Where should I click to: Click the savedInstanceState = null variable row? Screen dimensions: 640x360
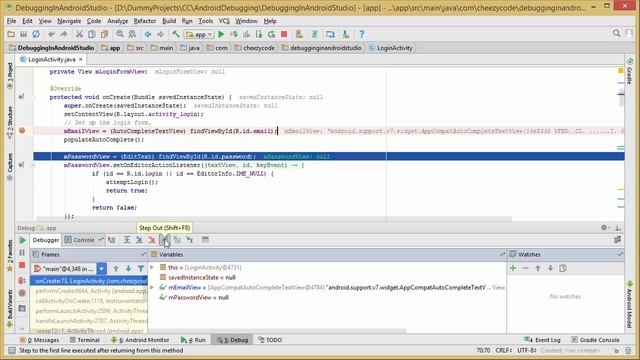pyautogui.click(x=327, y=278)
